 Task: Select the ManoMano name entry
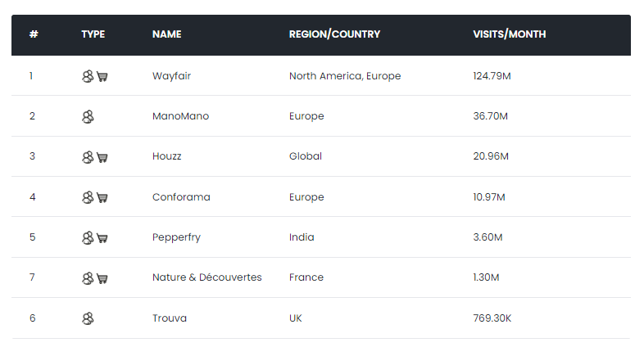tap(180, 116)
